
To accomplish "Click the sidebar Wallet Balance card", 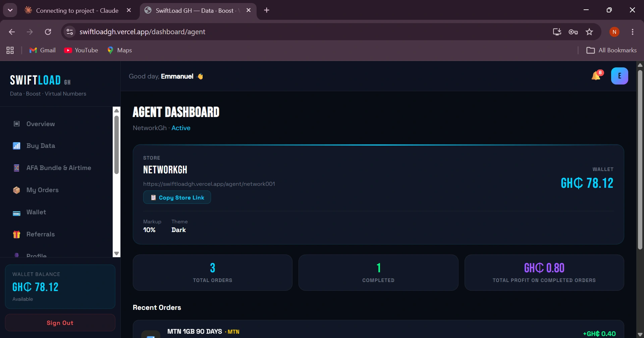I will point(60,287).
